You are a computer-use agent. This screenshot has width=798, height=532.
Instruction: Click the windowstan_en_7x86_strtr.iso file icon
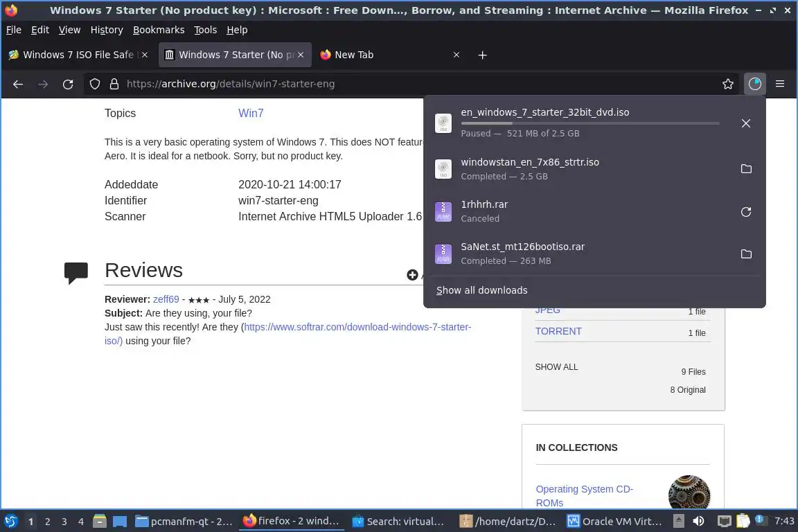(x=443, y=169)
